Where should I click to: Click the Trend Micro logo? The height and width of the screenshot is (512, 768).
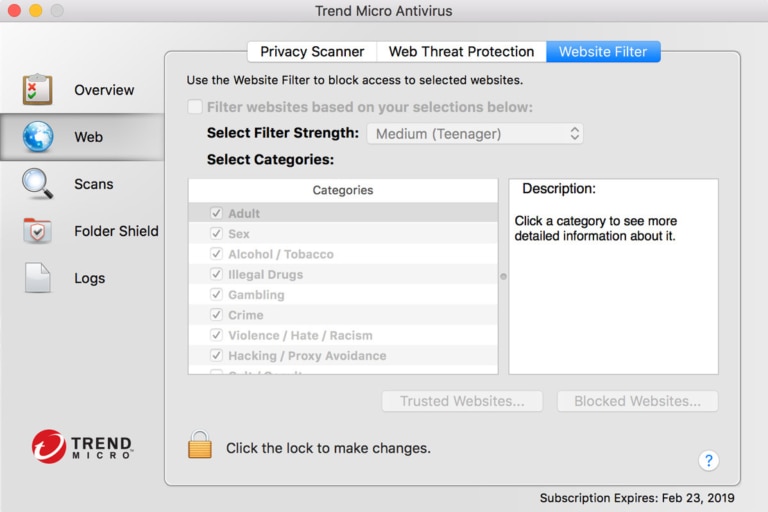pos(82,446)
